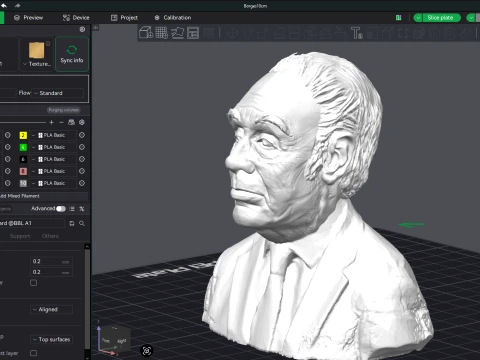Viewport: 480px width, 360px height.
Task: Switch to the Project tab
Action: pyautogui.click(x=124, y=18)
